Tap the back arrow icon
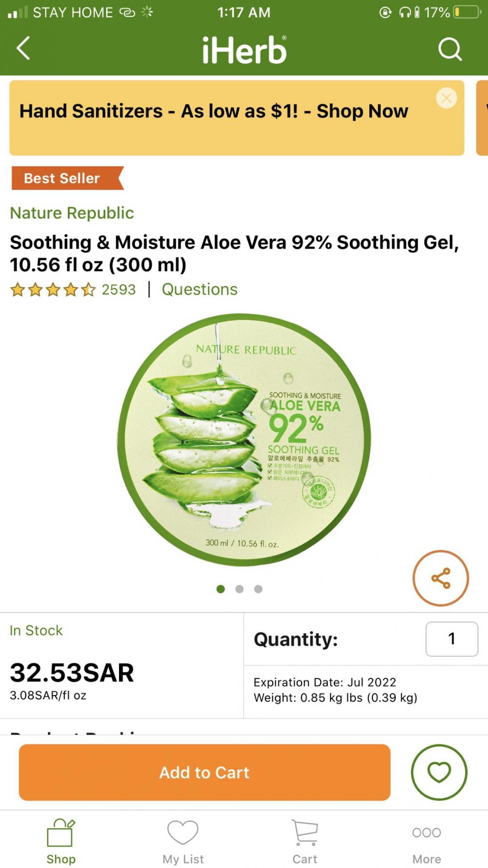Image resolution: width=488 pixels, height=868 pixels. 23,48
